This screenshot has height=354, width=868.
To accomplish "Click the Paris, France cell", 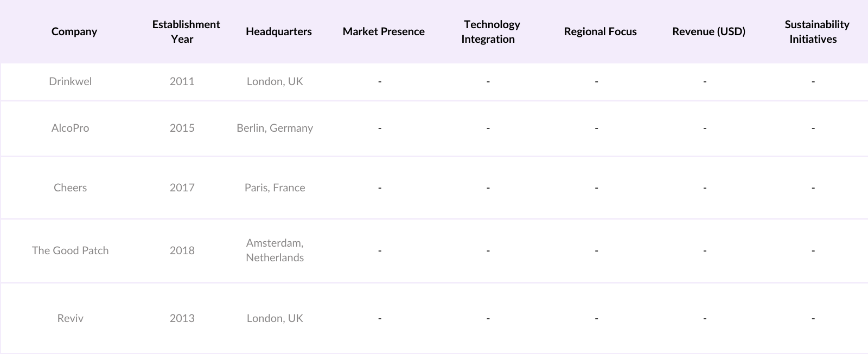I will [x=275, y=188].
